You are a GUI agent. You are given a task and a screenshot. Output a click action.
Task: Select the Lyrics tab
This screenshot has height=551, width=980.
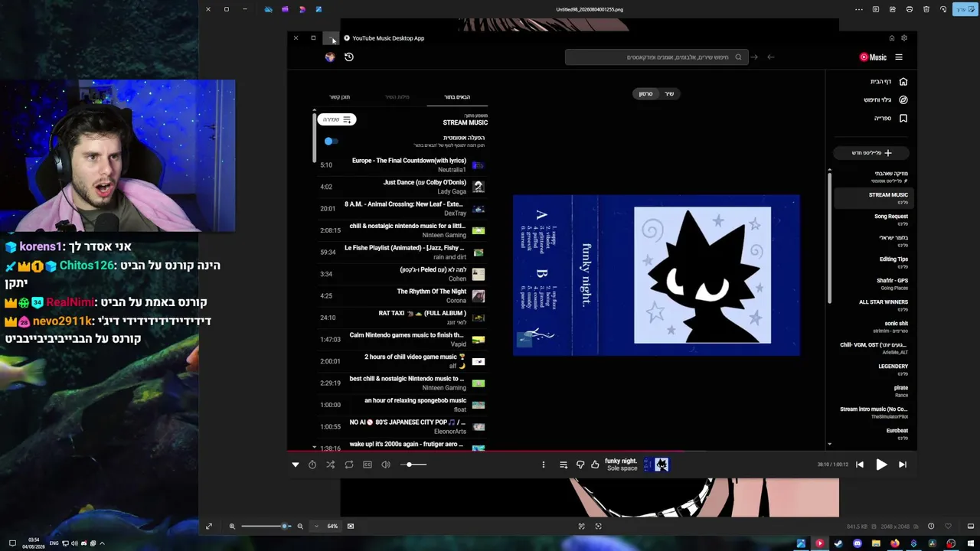(397, 97)
